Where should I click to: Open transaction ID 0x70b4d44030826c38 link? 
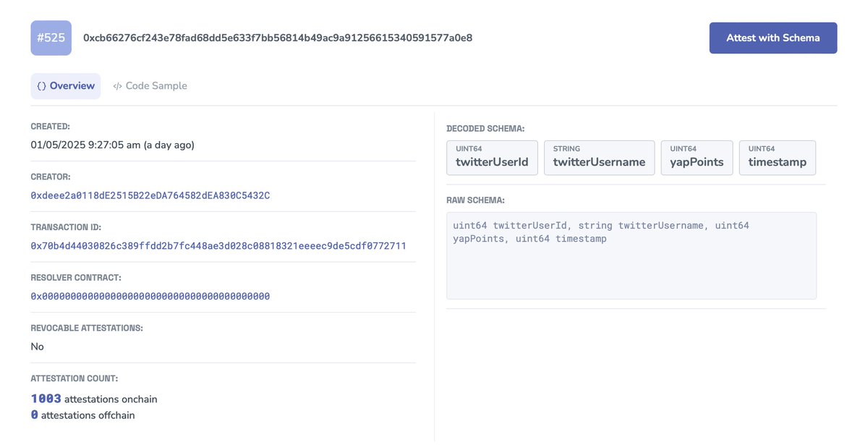click(218, 246)
